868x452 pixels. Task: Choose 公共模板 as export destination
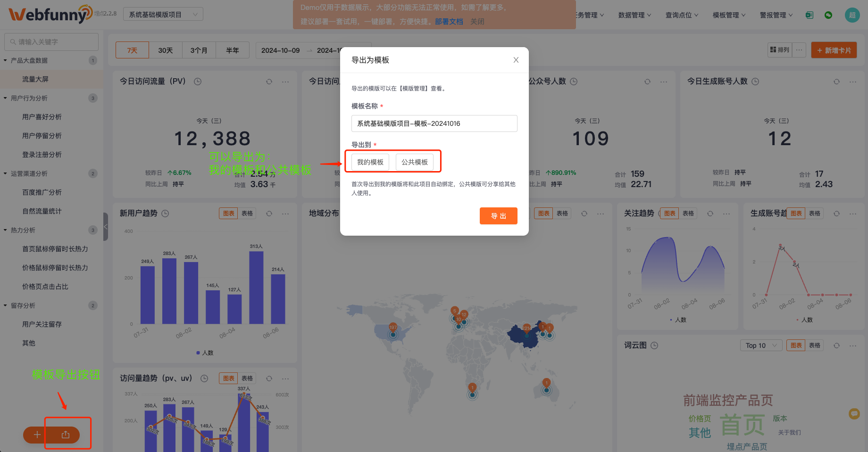(x=415, y=162)
